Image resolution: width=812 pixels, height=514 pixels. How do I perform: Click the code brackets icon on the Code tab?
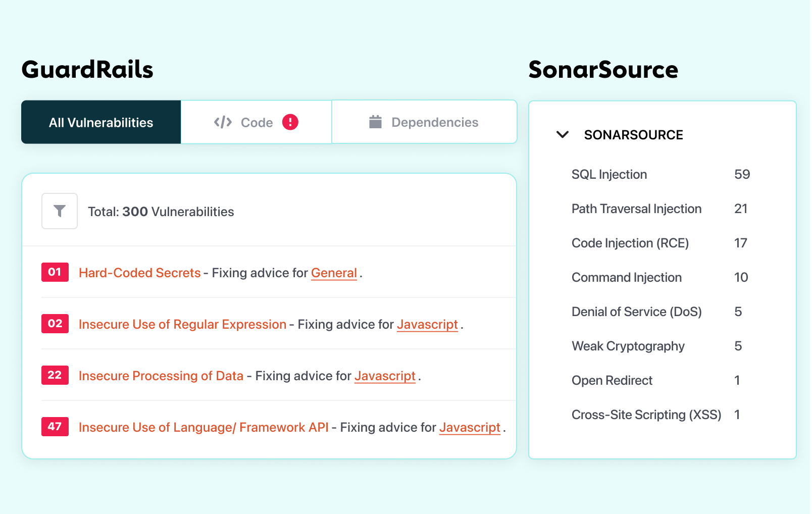click(x=223, y=122)
